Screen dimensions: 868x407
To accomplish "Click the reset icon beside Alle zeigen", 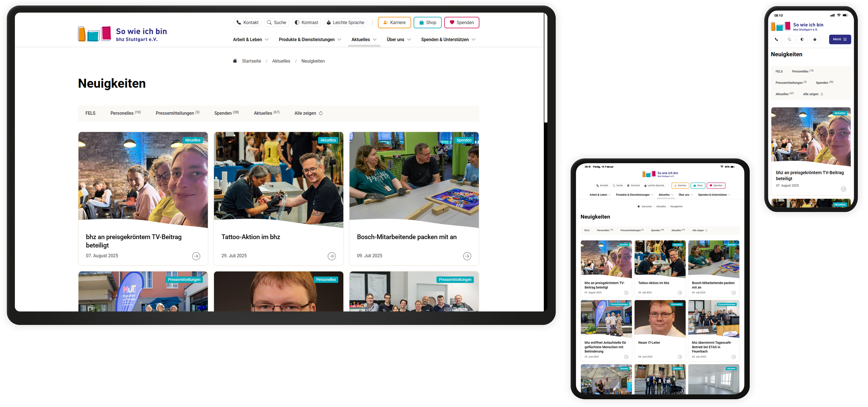I will (321, 113).
